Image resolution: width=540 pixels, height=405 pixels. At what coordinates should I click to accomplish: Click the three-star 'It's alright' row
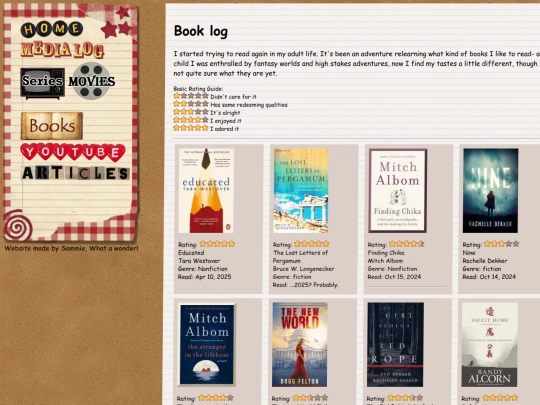pos(207,112)
